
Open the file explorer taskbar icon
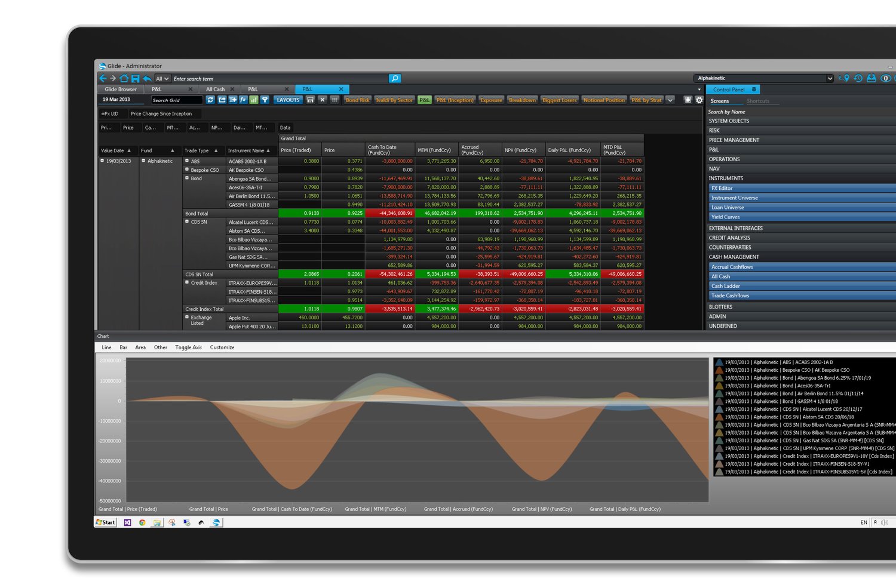157,522
